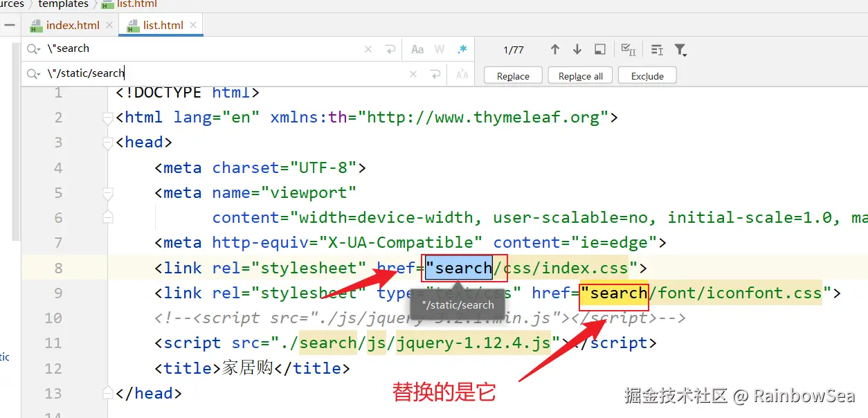Viewport: 868px width, 418px height.
Task: Insert new line in find field
Action: pos(390,49)
